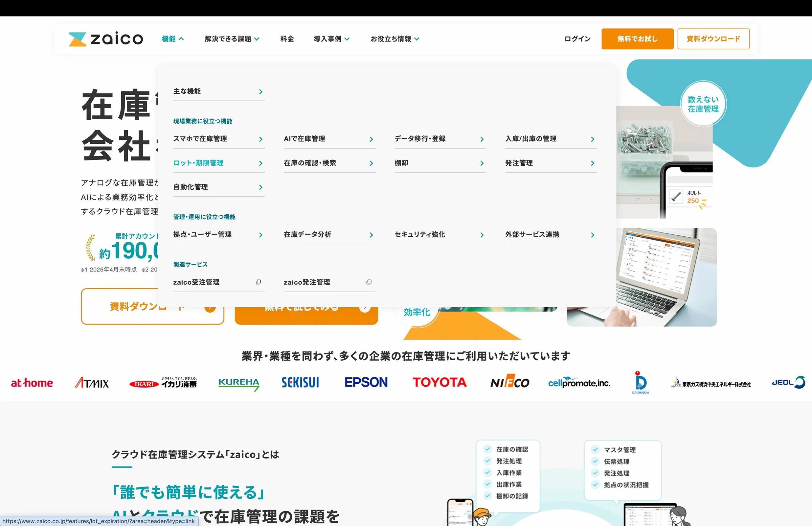
Task: Click the arrow next to セキュリティ強化
Action: pos(482,235)
